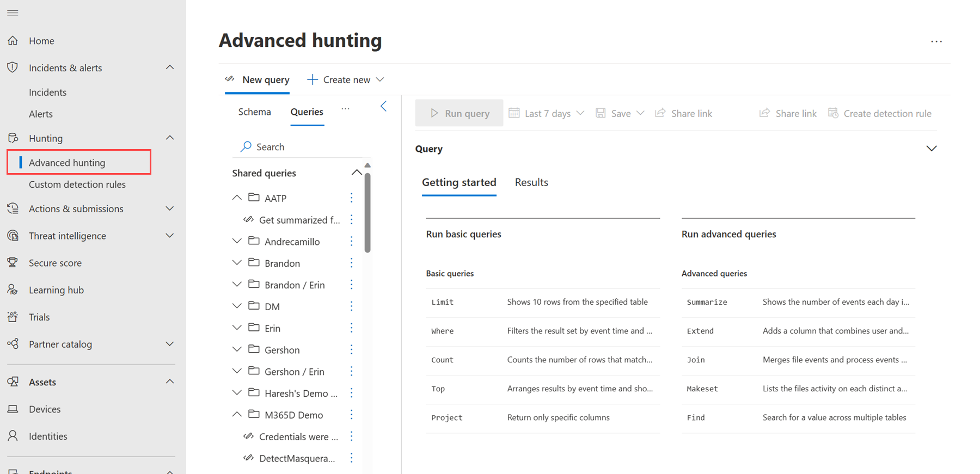Click the Trials icon
Image resolution: width=980 pixels, height=474 pixels.
point(13,317)
